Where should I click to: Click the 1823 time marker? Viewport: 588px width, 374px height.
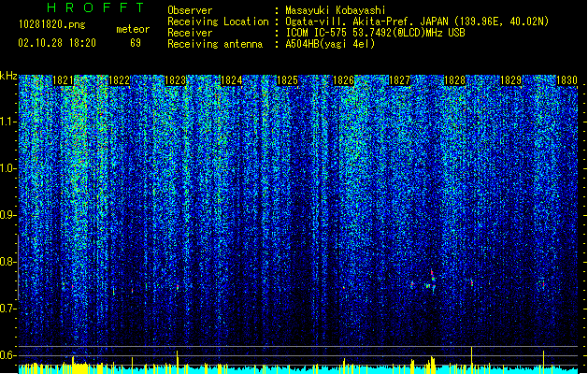[175, 80]
